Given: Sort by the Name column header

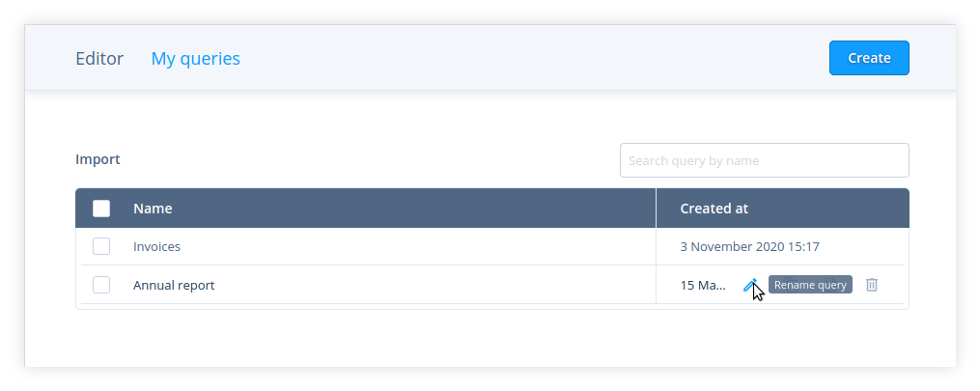Looking at the screenshot, I should pos(153,209).
